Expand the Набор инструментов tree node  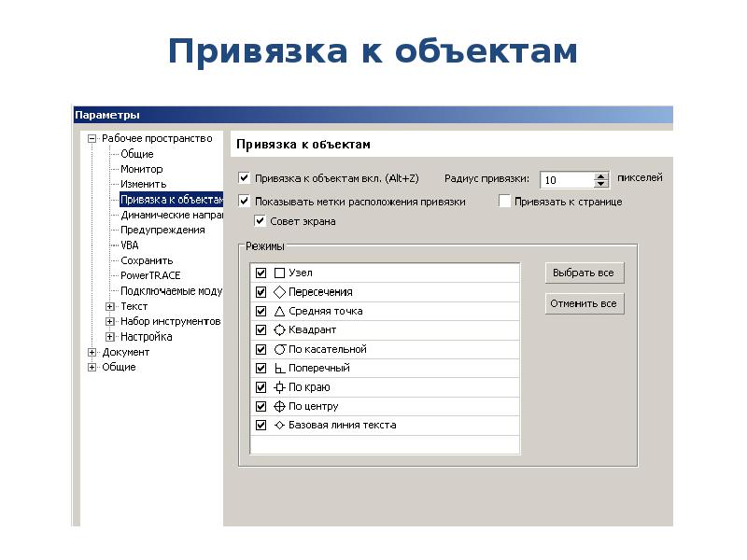(x=110, y=322)
